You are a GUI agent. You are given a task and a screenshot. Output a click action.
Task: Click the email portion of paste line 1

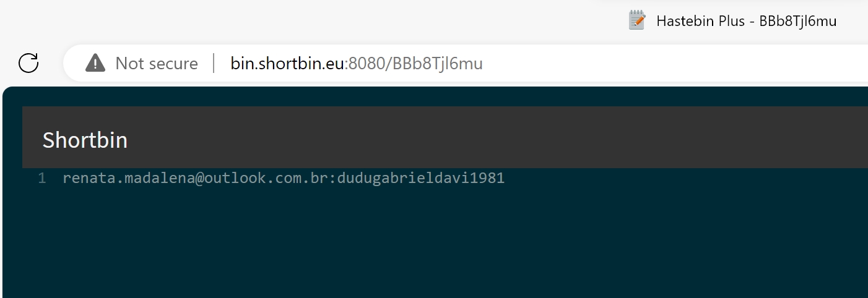coord(197,179)
